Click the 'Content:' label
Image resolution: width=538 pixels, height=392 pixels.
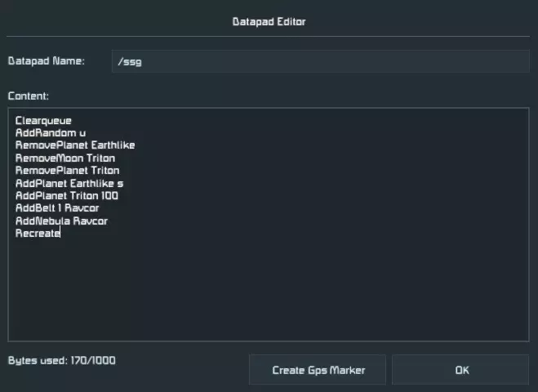[29, 96]
